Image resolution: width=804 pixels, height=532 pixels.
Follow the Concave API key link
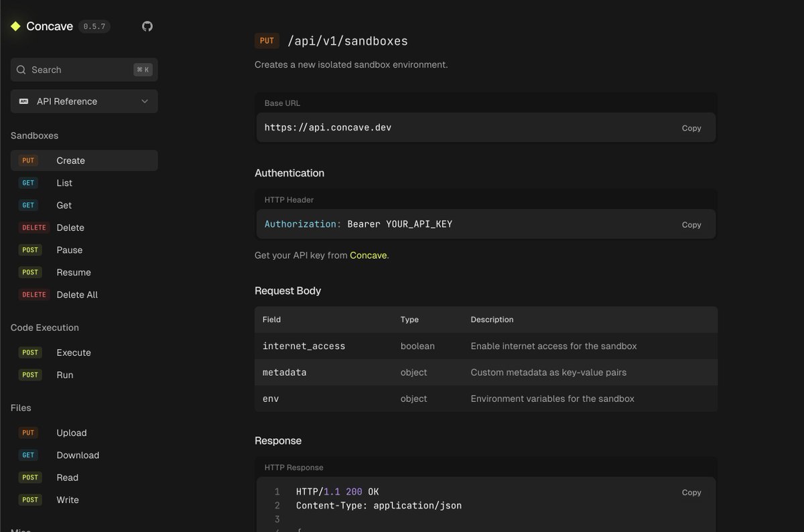(x=368, y=255)
